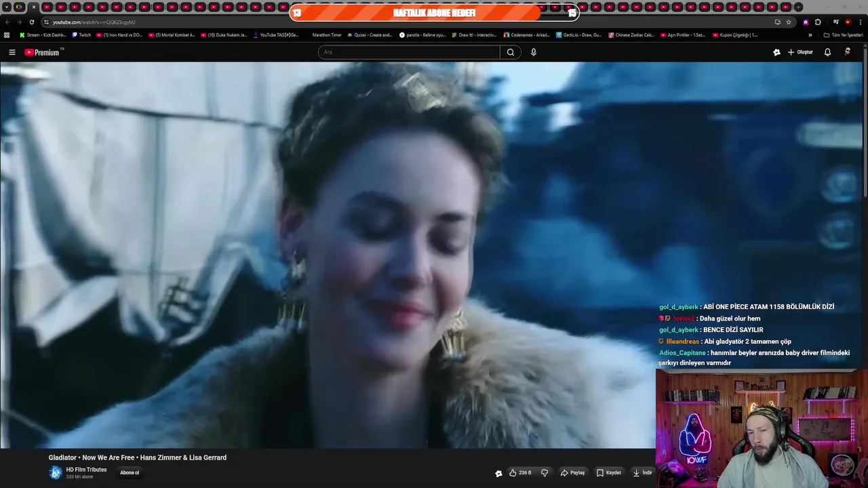Screen dimensions: 868x488
Task: Open the Twitch bookmark
Action: point(81,35)
